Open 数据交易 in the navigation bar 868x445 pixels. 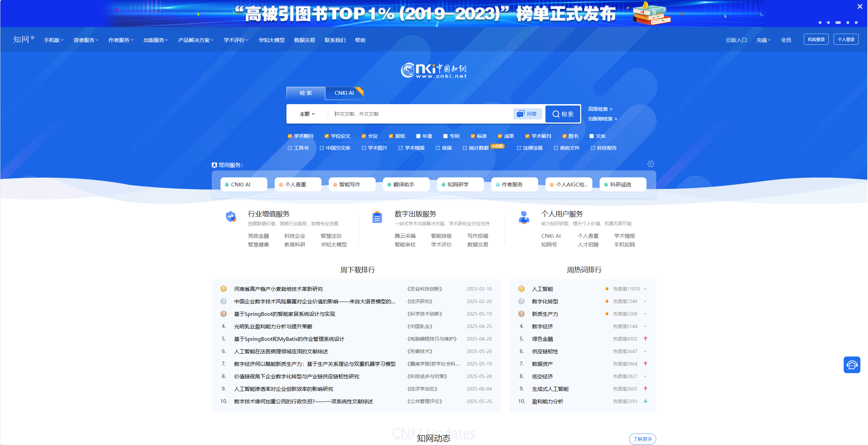click(304, 40)
